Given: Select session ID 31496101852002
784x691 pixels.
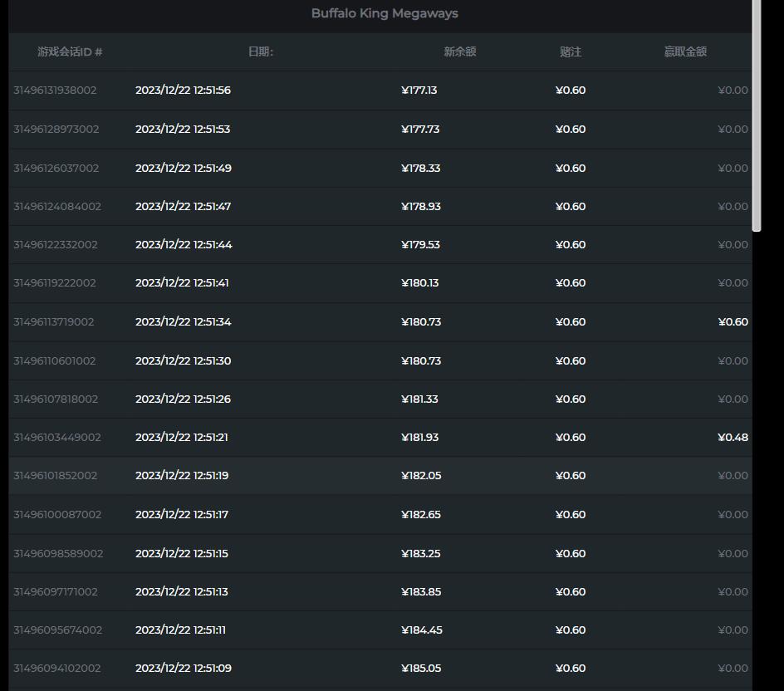Looking at the screenshot, I should (55, 476).
